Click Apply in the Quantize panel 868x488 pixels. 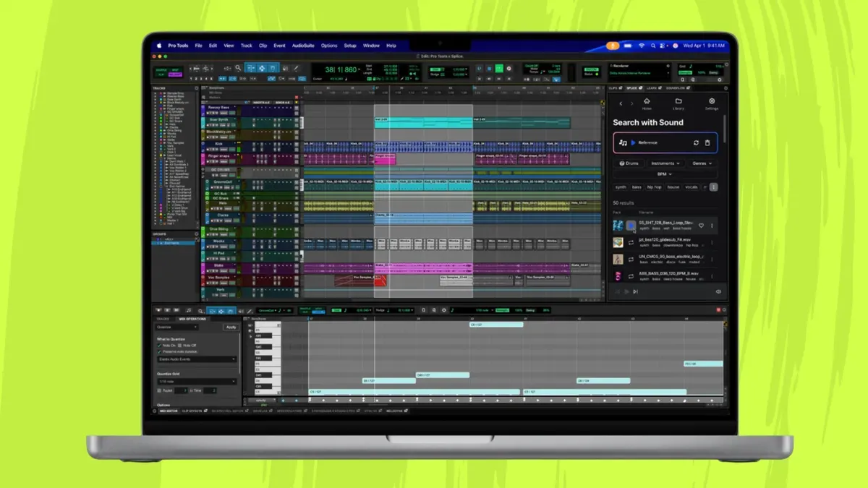[x=231, y=328]
